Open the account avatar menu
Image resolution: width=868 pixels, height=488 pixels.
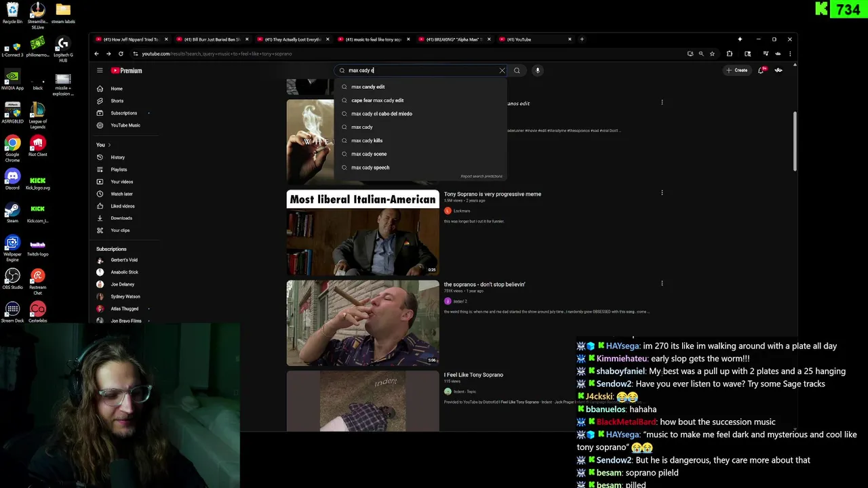point(778,70)
